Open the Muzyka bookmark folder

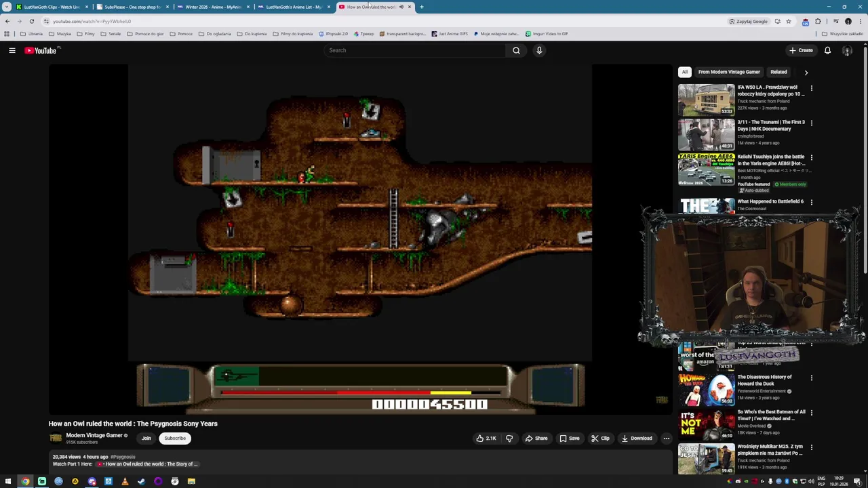[60, 33]
